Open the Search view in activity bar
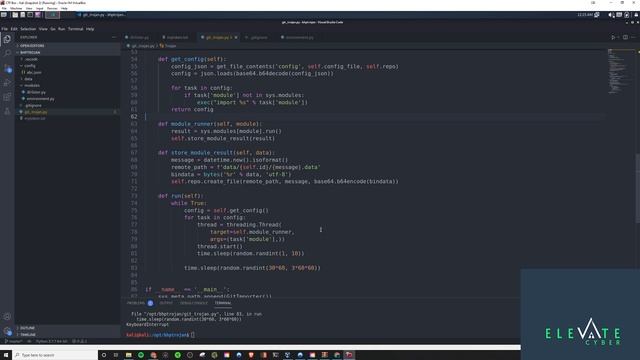The height and width of the screenshot is (360, 640). pos(7,53)
